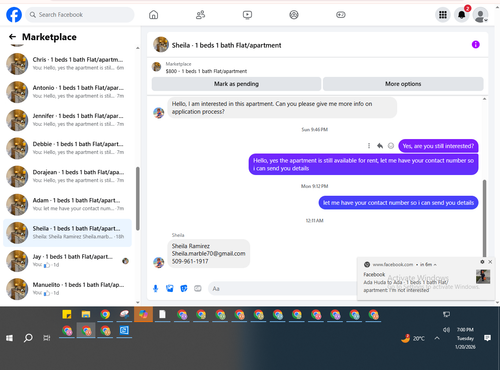500x370 pixels.
Task: Open the Ada Huda notification popup
Action: (x=426, y=279)
